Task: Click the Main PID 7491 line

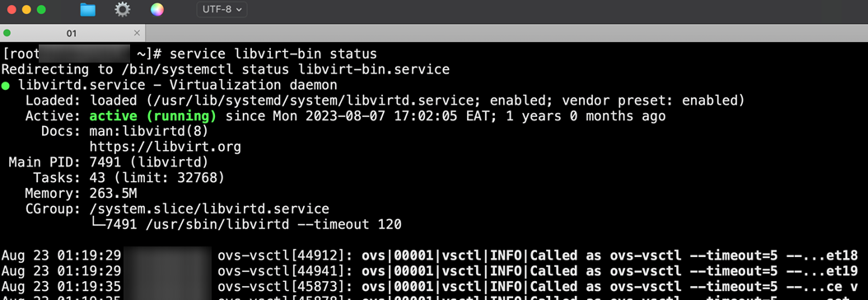Action: coord(109,162)
